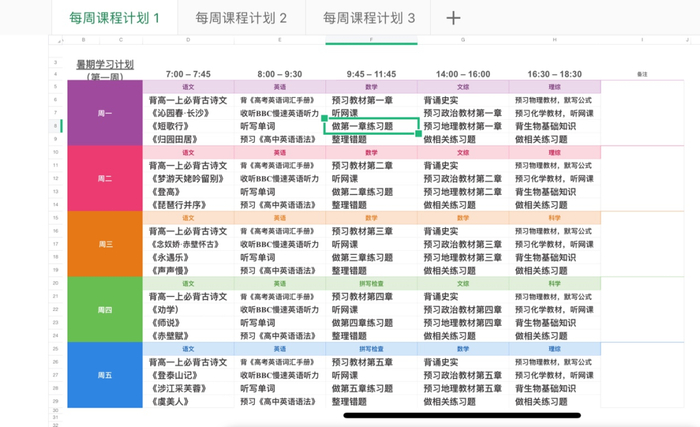Click the select-all corner of the grid
Viewport: 700px width, 427px height.
point(58,40)
